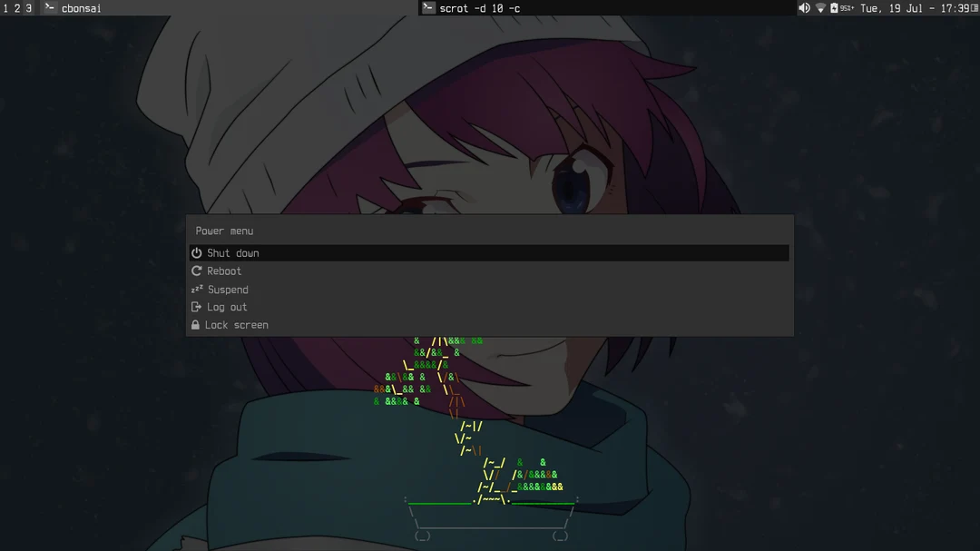Click the battery icon showing 95%
This screenshot has width=980, height=551.
pos(835,7)
